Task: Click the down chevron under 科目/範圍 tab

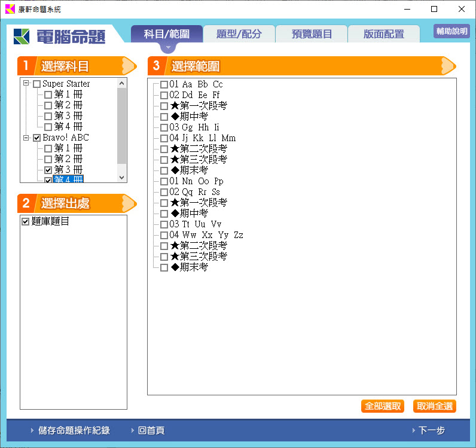Action: coord(168,47)
